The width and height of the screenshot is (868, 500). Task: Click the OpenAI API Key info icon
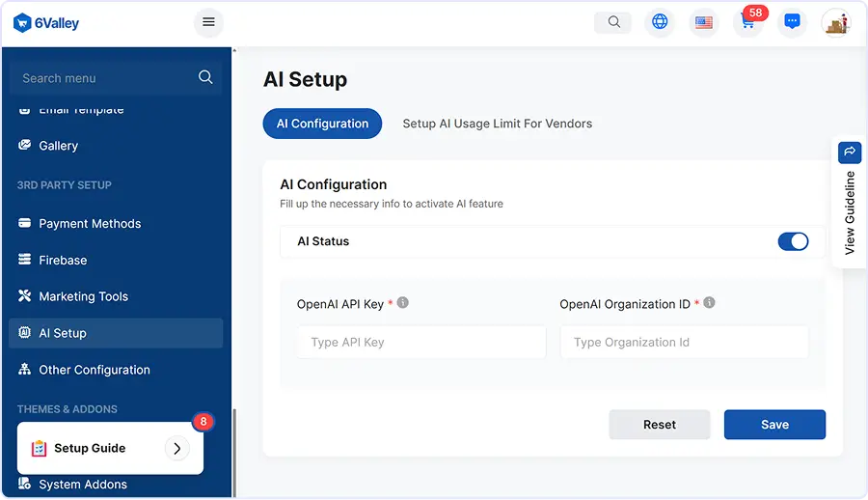coord(403,303)
